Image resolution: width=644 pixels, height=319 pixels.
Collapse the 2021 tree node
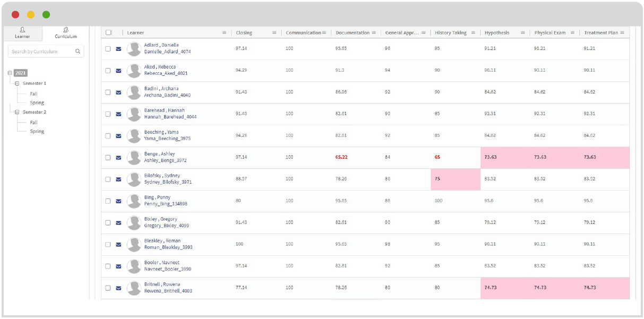point(10,73)
